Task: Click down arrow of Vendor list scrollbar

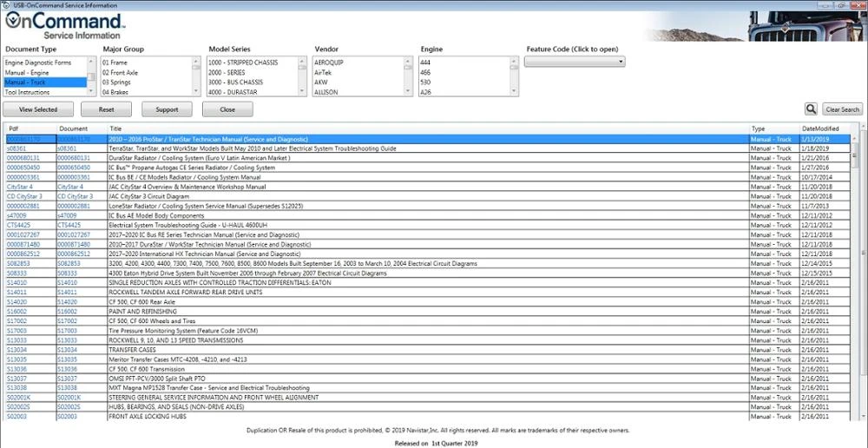Action: tap(409, 92)
